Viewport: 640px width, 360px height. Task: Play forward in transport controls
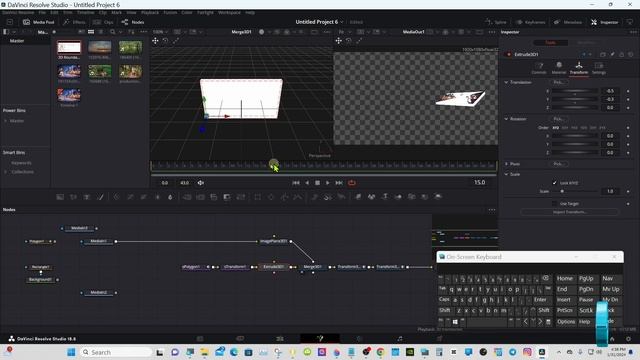pyautogui.click(x=327, y=183)
